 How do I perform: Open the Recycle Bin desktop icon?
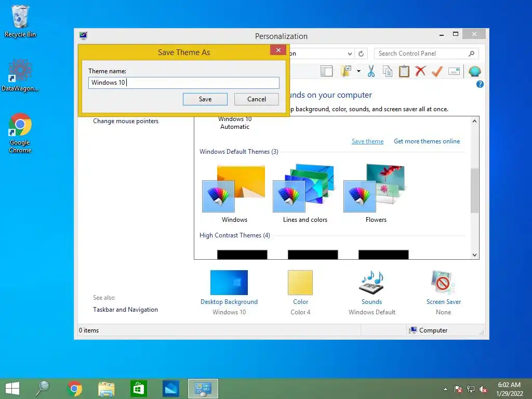(x=20, y=21)
